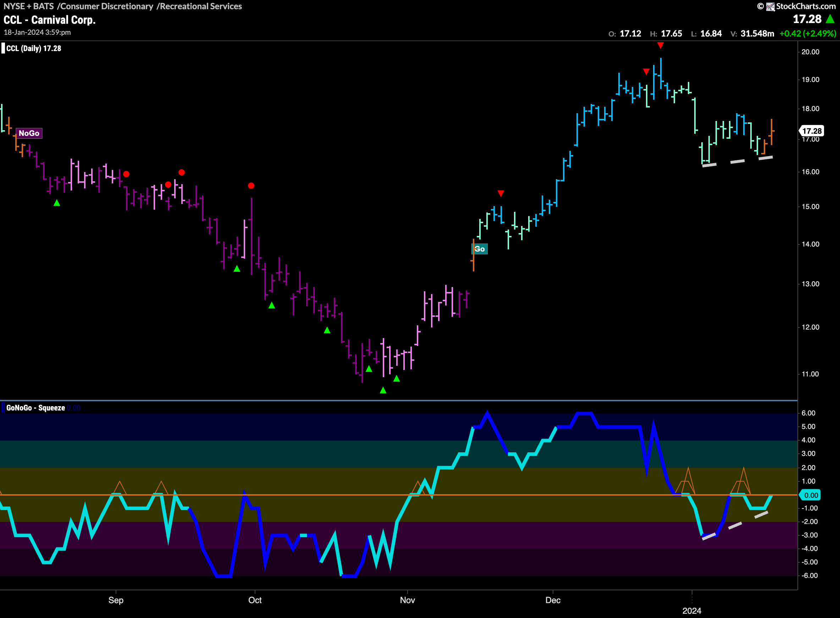Click the Consumer Discretionary sector text
The height and width of the screenshot is (618, 840).
coord(106,6)
